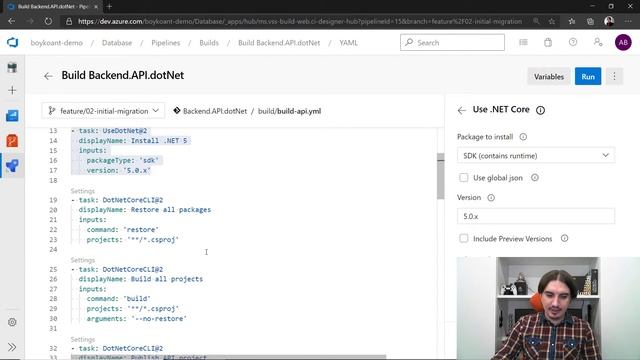This screenshot has width=640, height=360.
Task: Show info for Package to install
Action: [523, 137]
